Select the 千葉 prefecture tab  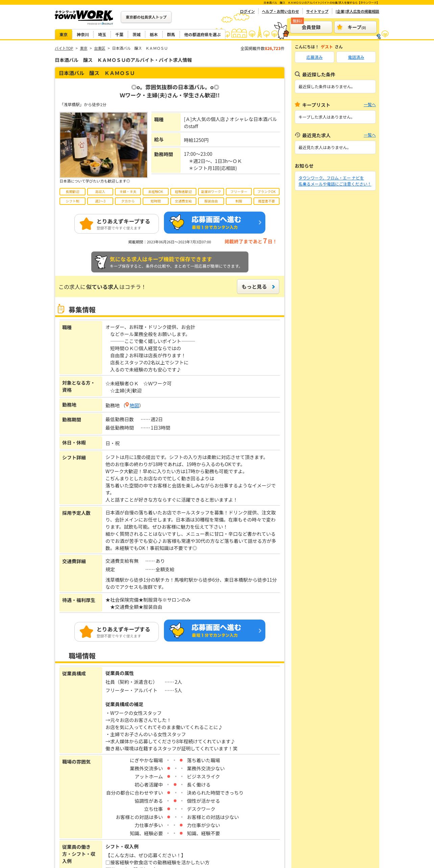pyautogui.click(x=119, y=34)
